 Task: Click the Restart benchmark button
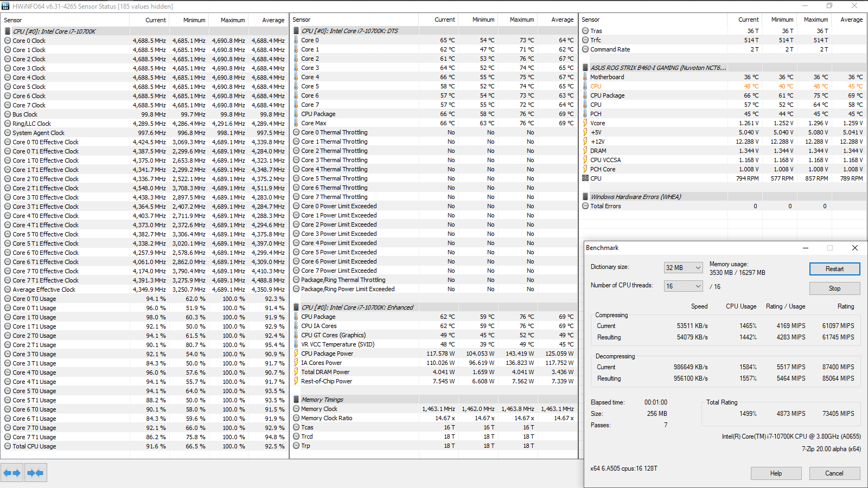pyautogui.click(x=834, y=269)
